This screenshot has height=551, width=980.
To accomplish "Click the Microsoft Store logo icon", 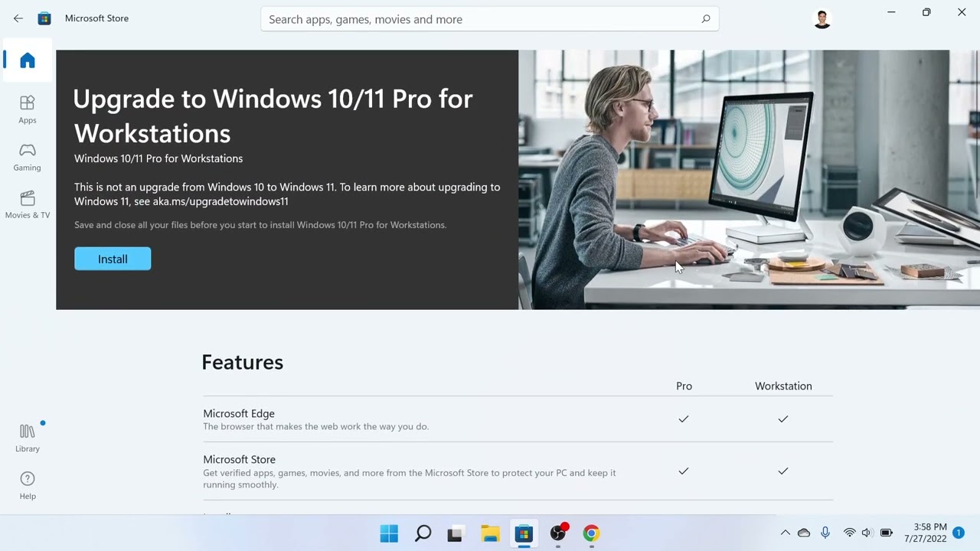I will pos(44,18).
